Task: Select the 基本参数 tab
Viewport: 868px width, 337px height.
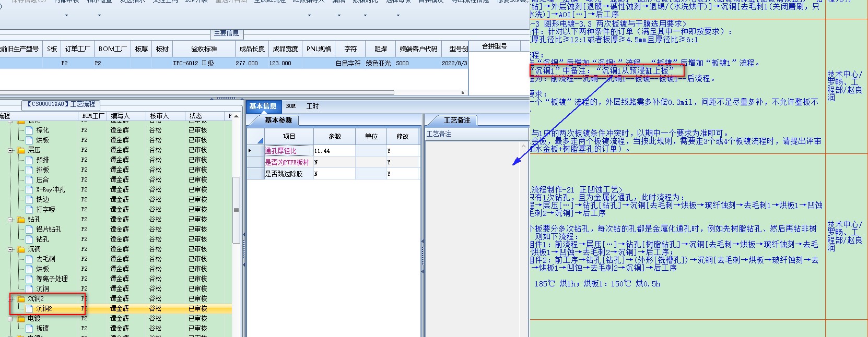Action: click(278, 120)
